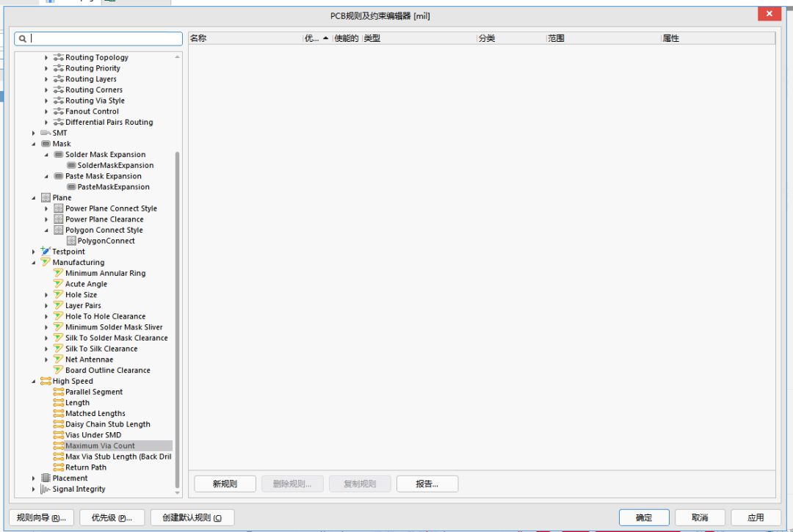Image resolution: width=793 pixels, height=532 pixels.
Task: Click the rule tree vertical scrollbar
Action: click(x=177, y=318)
